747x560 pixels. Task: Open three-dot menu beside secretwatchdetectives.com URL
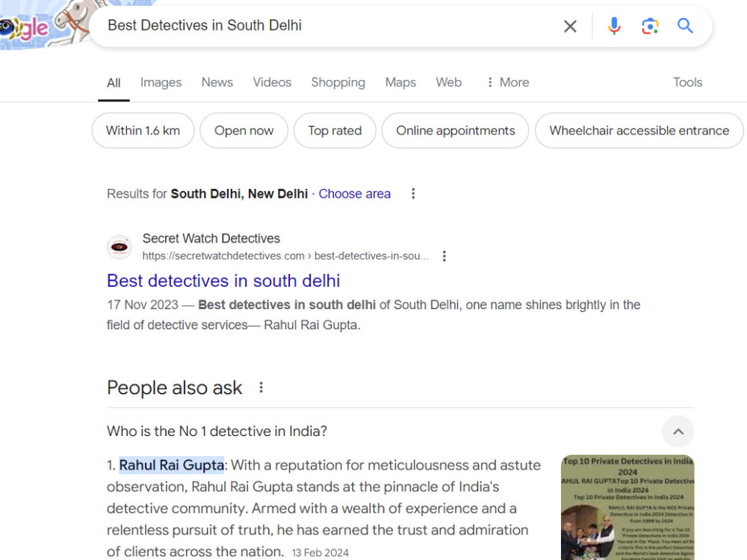[x=444, y=256]
